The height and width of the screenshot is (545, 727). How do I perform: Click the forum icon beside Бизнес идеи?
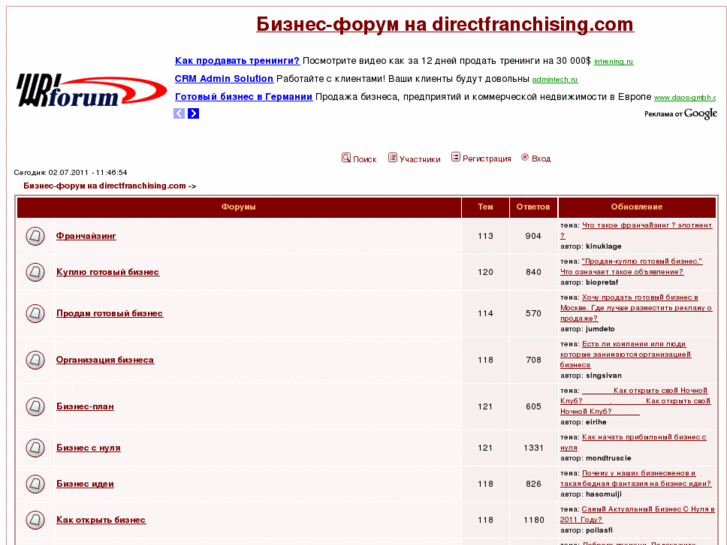[x=35, y=484]
